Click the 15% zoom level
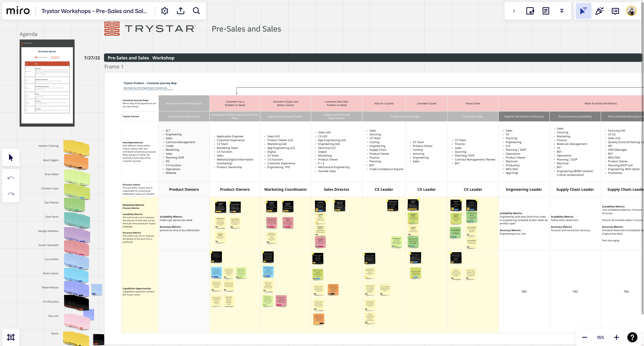Image resolution: width=644 pixels, height=346 pixels. (600, 337)
